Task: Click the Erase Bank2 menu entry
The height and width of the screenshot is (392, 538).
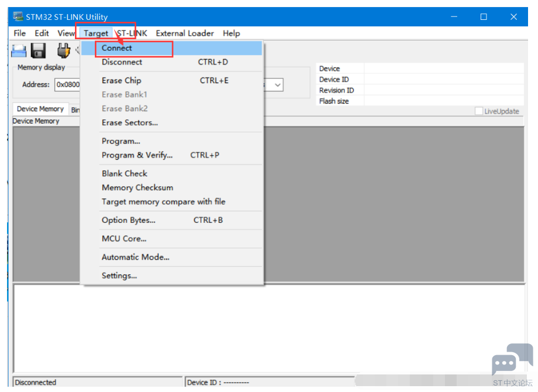Action: (x=172, y=108)
